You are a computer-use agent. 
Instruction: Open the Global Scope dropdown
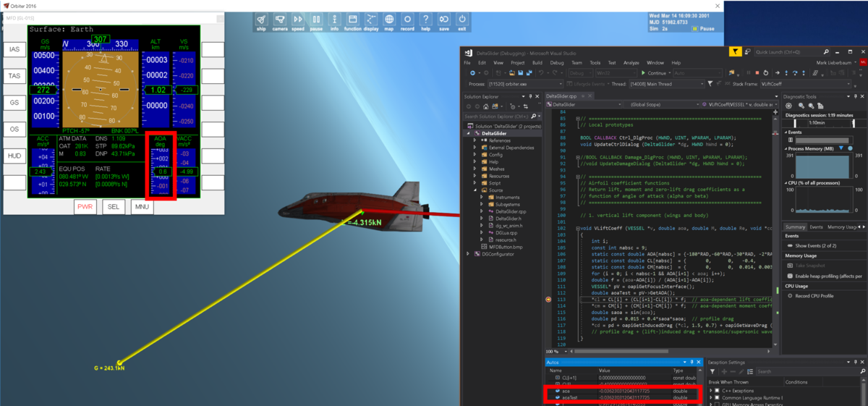(x=663, y=104)
